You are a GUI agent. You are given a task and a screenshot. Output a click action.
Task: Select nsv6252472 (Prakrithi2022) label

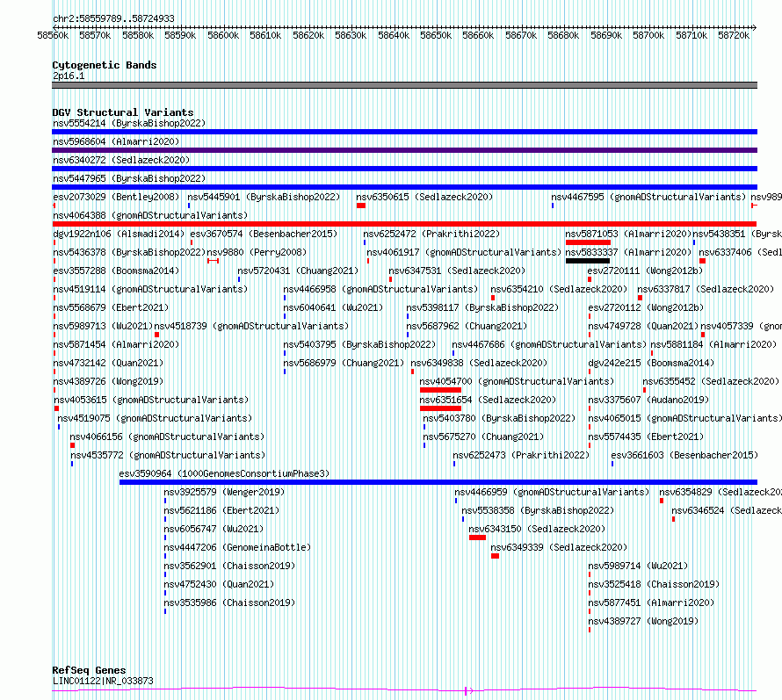(x=431, y=234)
